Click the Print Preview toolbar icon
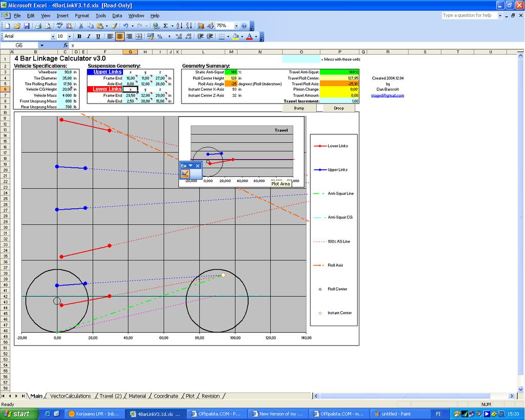525x420 pixels. point(48,26)
